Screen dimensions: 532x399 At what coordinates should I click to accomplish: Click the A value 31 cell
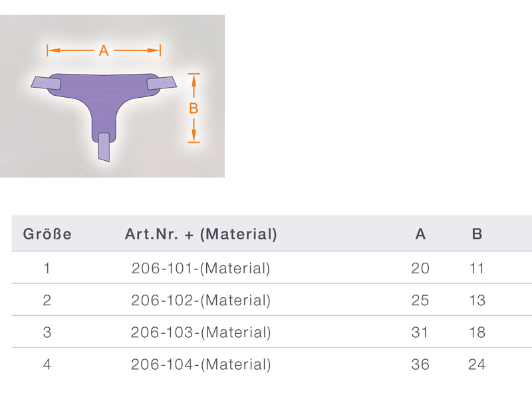pyautogui.click(x=420, y=332)
